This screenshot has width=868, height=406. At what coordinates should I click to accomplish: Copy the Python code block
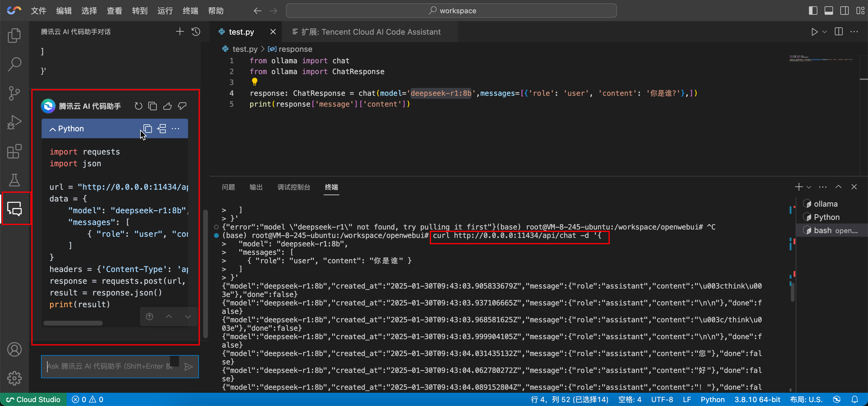(148, 129)
